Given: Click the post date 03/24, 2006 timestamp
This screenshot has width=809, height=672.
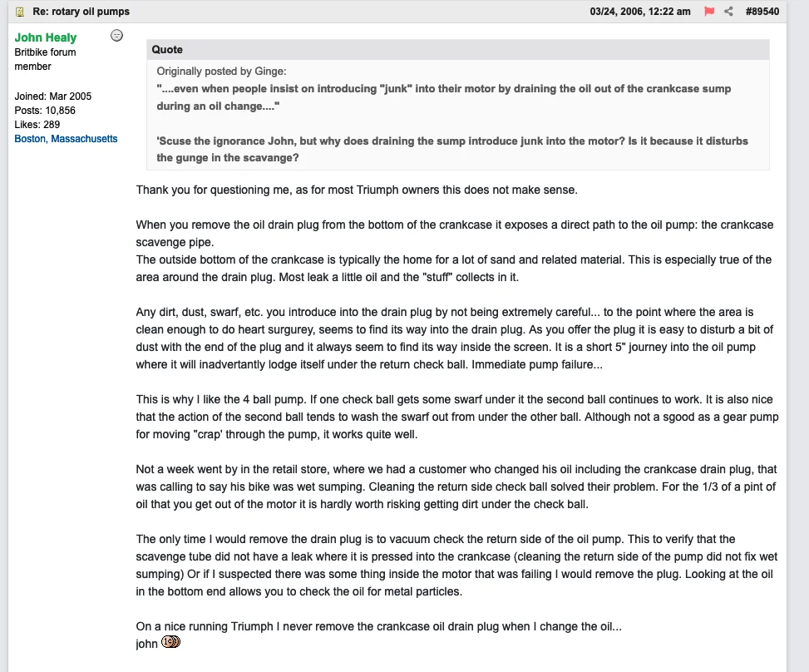Looking at the screenshot, I should (x=640, y=12).
